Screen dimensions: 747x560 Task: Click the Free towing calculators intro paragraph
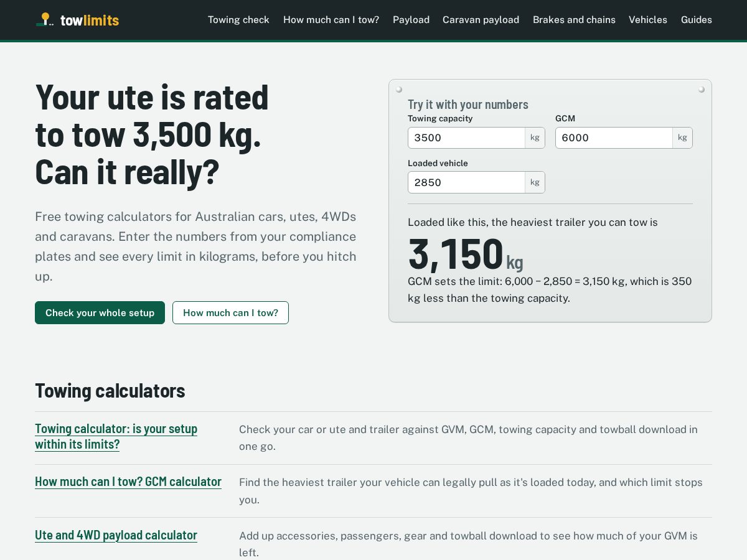pyautogui.click(x=195, y=246)
